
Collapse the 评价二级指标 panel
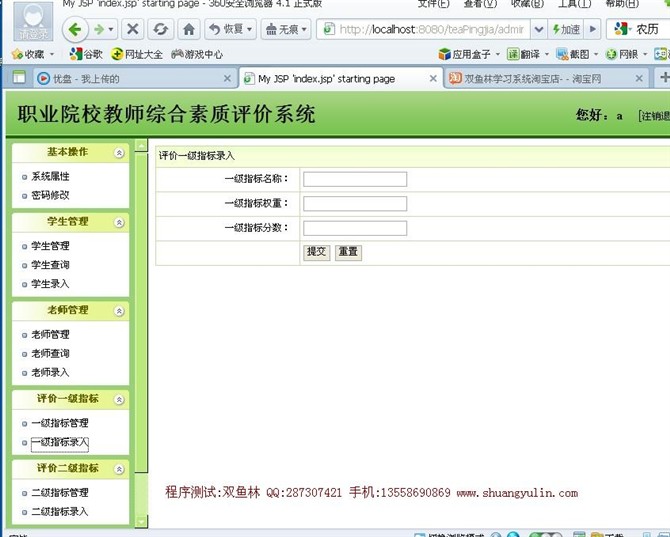pos(119,469)
